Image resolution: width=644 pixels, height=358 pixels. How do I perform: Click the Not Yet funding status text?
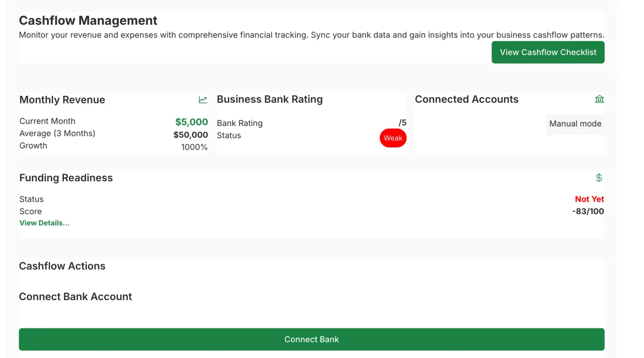click(589, 199)
